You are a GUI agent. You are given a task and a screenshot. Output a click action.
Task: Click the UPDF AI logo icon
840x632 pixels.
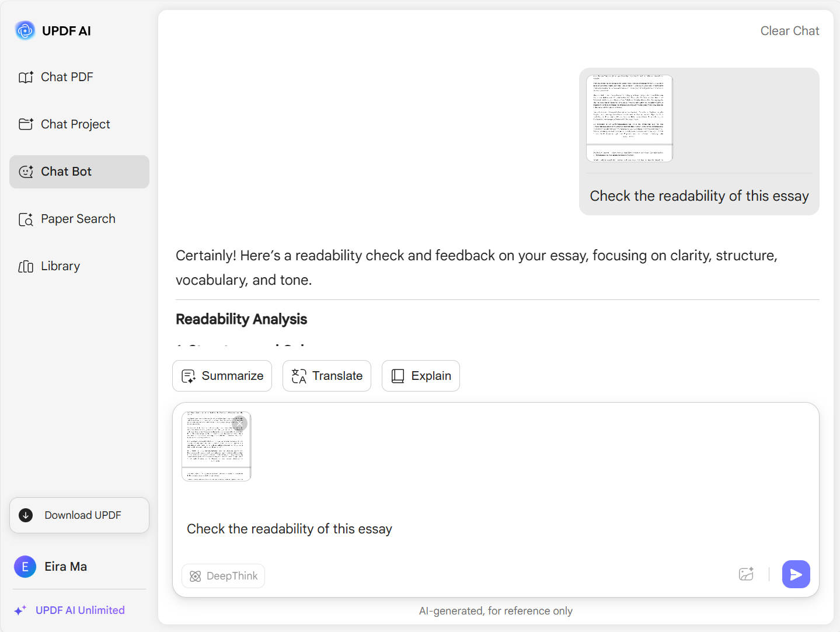point(25,30)
